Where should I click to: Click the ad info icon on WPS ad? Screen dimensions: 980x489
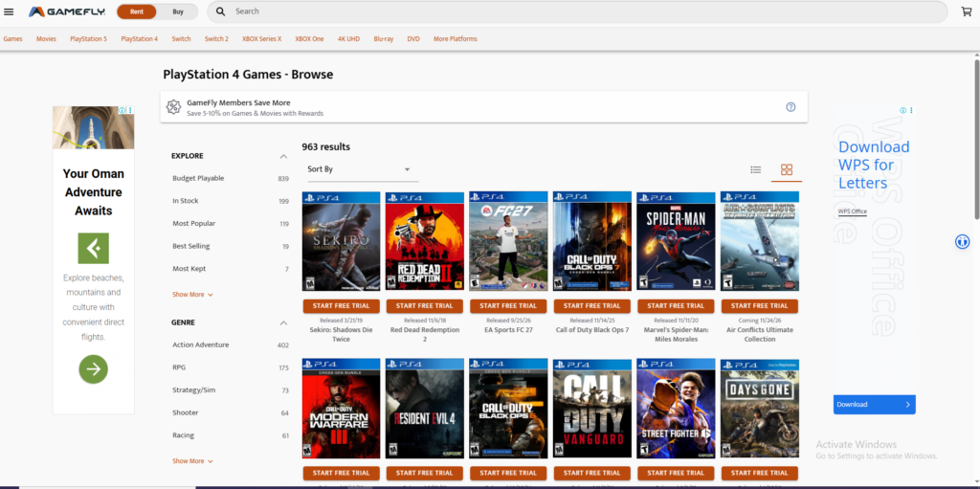coord(903,110)
